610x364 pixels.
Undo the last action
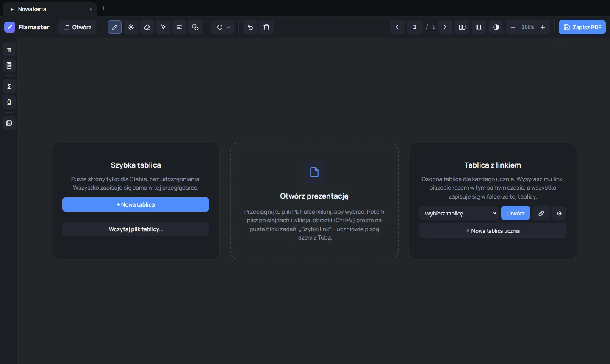[250, 27]
